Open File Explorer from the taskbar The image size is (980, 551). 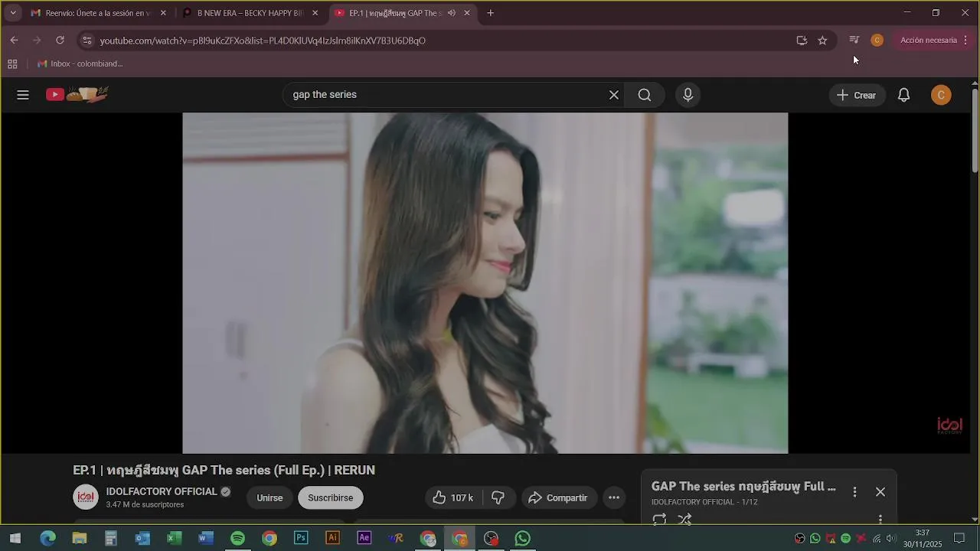point(80,539)
